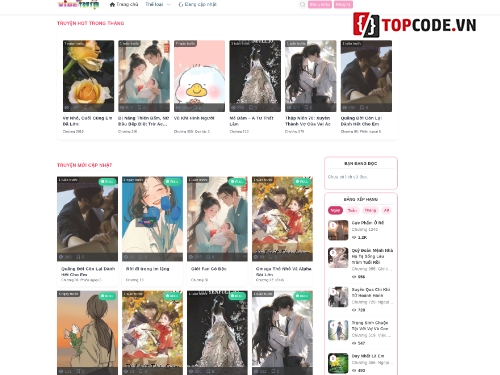Click the site logo in the header
The width and height of the screenshot is (500, 375).
[78, 4]
